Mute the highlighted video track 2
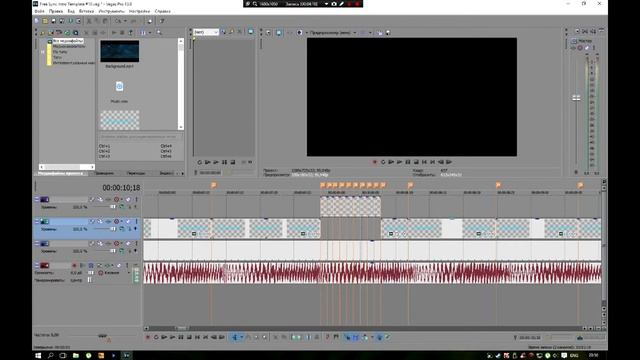The image size is (640, 360). [x=128, y=221]
